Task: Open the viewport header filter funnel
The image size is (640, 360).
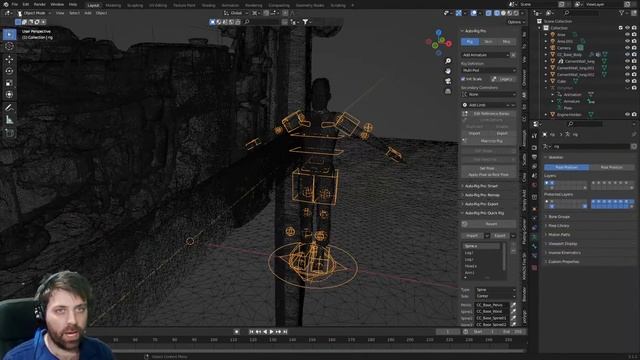Action: (305, 22)
